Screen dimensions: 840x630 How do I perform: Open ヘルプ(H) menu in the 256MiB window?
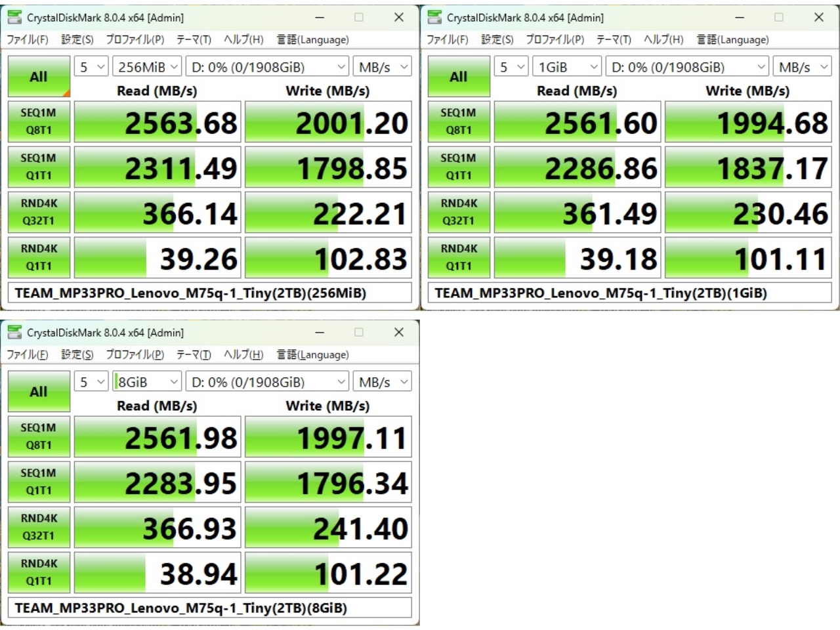click(243, 39)
